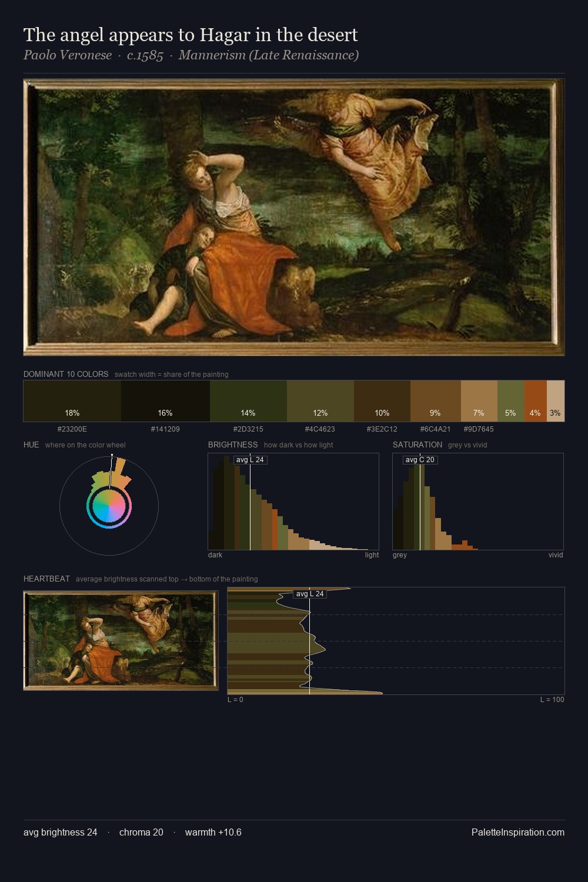Image resolution: width=588 pixels, height=882 pixels.
Task: Click 'avg L 24' label in brightness chart
Action: click(250, 460)
